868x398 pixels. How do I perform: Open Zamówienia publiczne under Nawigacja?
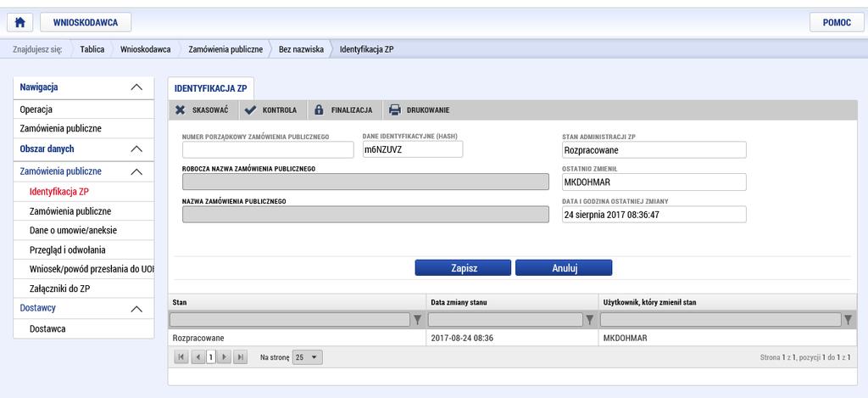click(x=84, y=129)
